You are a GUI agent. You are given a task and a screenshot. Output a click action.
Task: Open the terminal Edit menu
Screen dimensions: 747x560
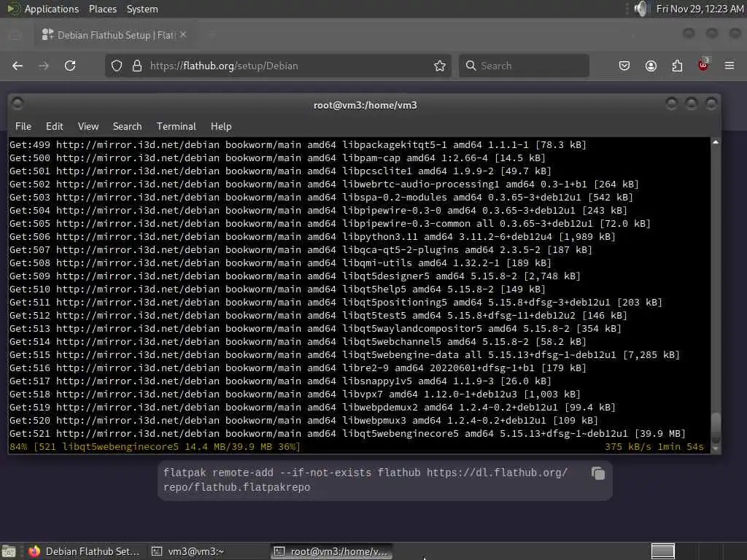(54, 126)
